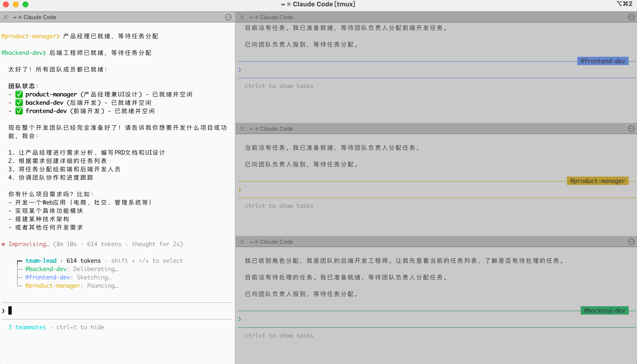Focus the team-lead prompt input field
Viewport: 637px width, 364px height.
pos(118,310)
